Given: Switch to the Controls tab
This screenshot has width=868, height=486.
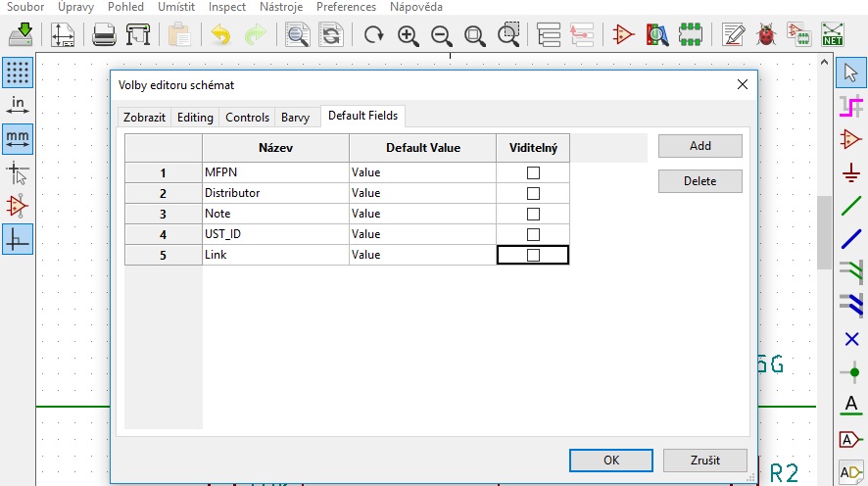Looking at the screenshot, I should click(x=247, y=118).
